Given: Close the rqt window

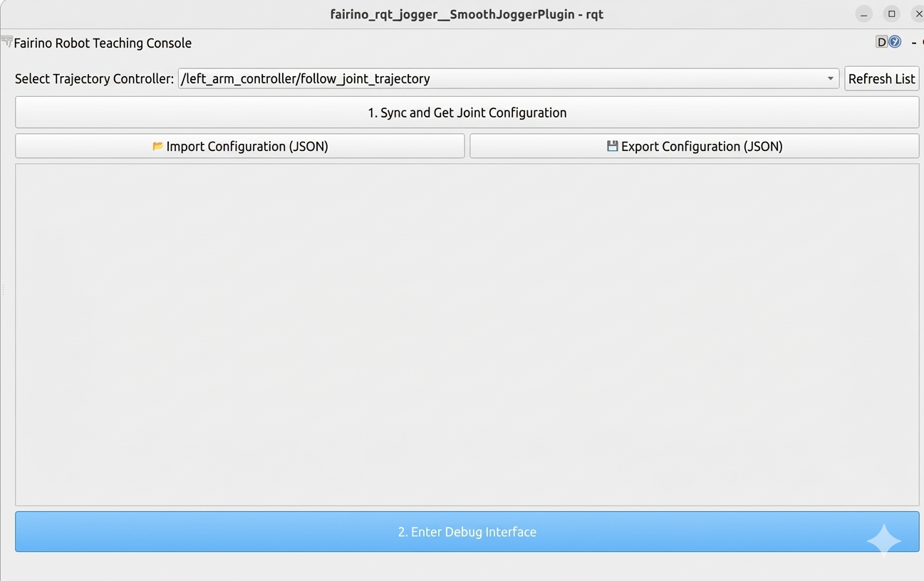Looking at the screenshot, I should pyautogui.click(x=918, y=14).
